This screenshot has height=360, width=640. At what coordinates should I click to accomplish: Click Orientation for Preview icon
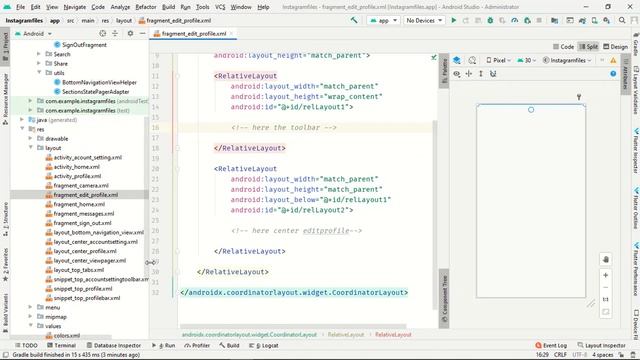coord(472,60)
